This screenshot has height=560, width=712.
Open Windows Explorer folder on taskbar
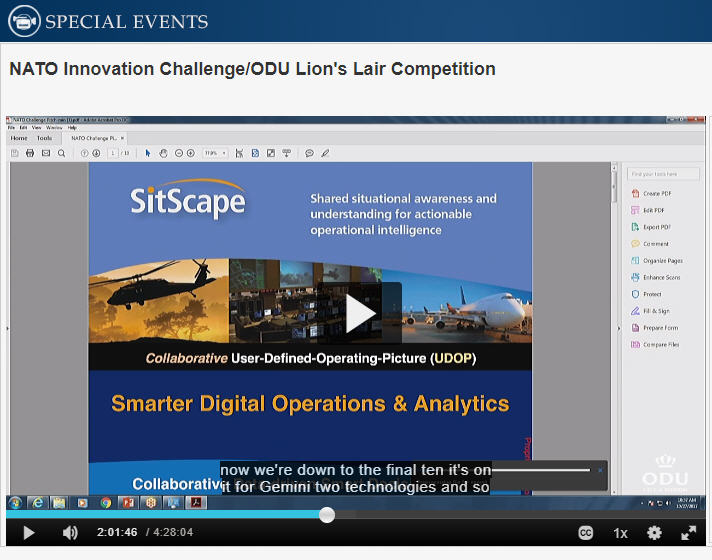coord(59,503)
